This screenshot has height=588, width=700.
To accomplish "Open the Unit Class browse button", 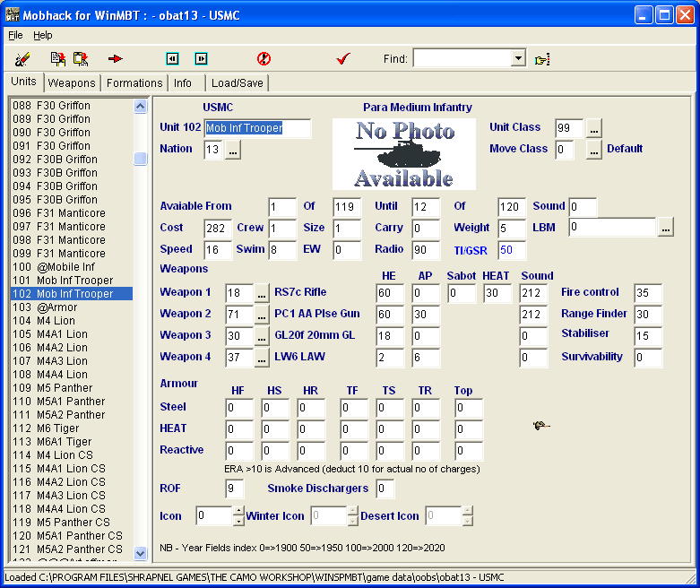I will (x=594, y=128).
